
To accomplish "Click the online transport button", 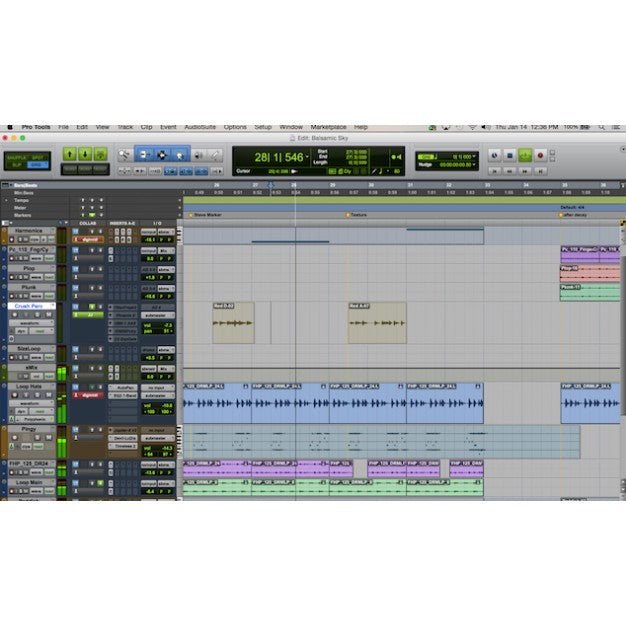I will point(494,156).
